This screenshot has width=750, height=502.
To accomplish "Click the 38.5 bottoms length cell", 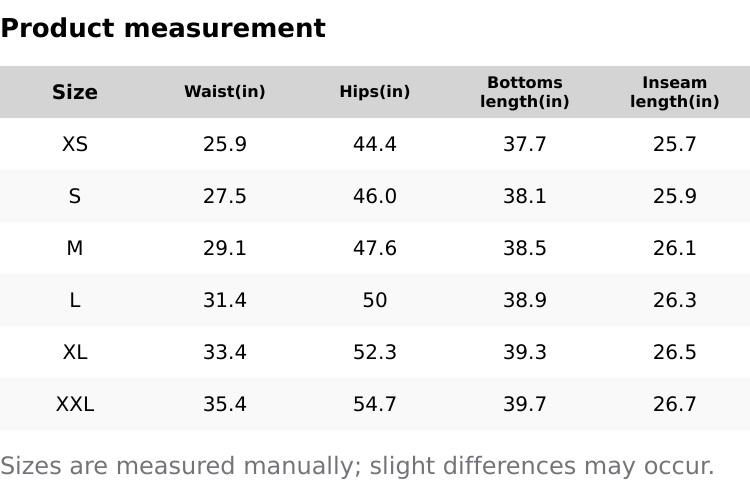I will 525,248.
